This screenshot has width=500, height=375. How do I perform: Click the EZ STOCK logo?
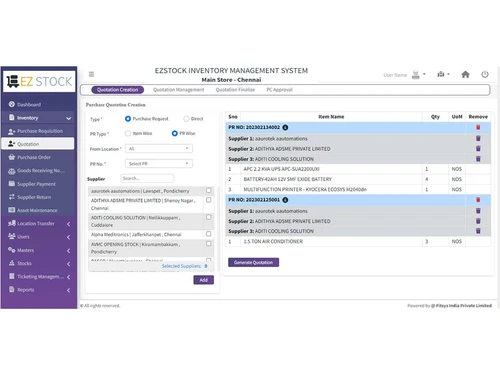(39, 81)
